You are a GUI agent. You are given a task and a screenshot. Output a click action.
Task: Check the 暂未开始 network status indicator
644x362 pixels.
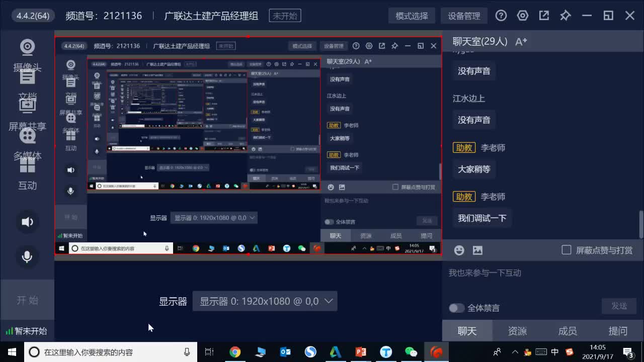pos(26,331)
